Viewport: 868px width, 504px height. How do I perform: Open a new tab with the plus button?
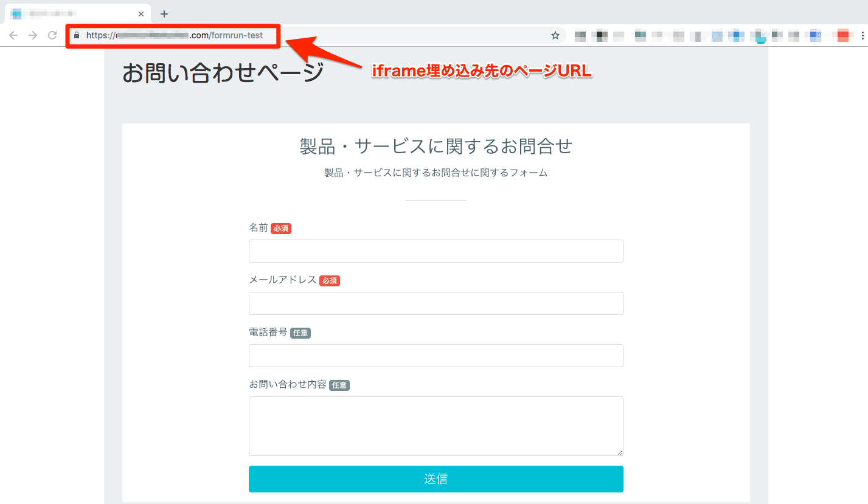pyautogui.click(x=164, y=13)
